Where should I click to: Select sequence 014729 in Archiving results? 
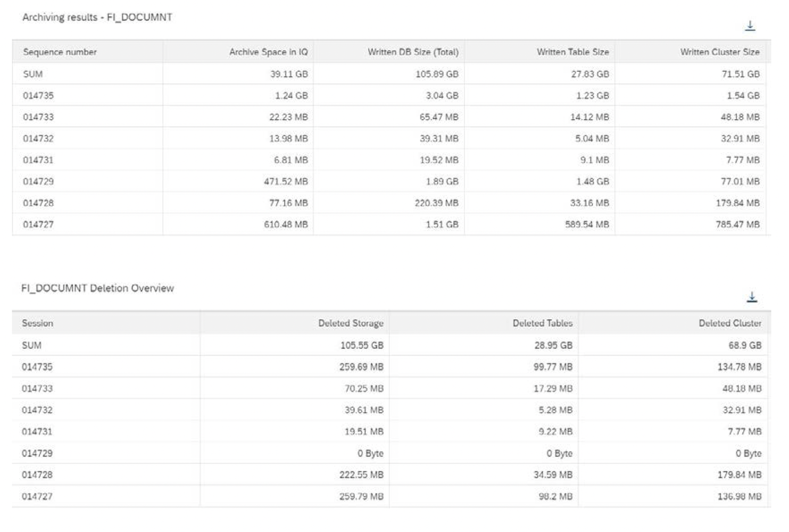pos(38,181)
